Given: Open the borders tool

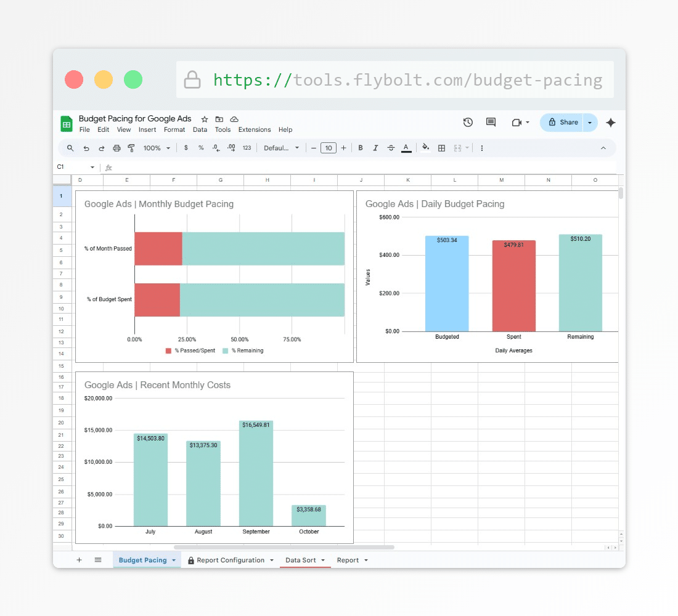Looking at the screenshot, I should pyautogui.click(x=441, y=148).
